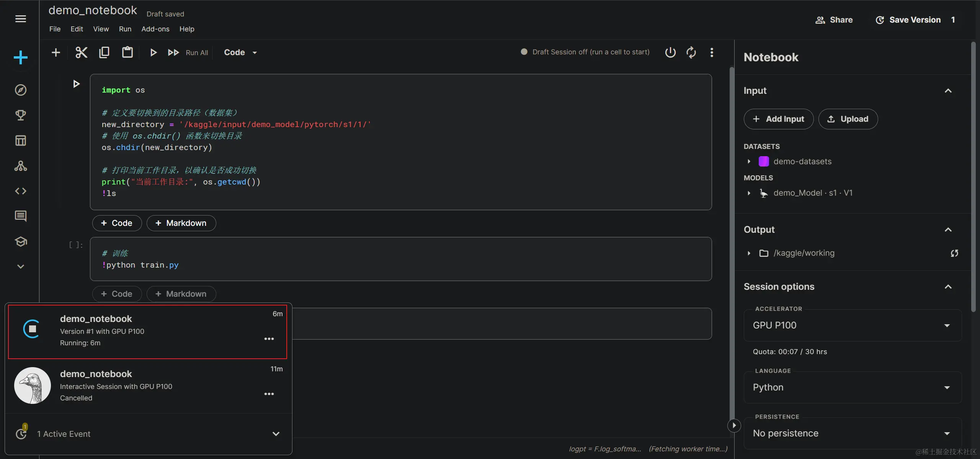
Task: Open the Code cell type dropdown
Action: pyautogui.click(x=240, y=52)
